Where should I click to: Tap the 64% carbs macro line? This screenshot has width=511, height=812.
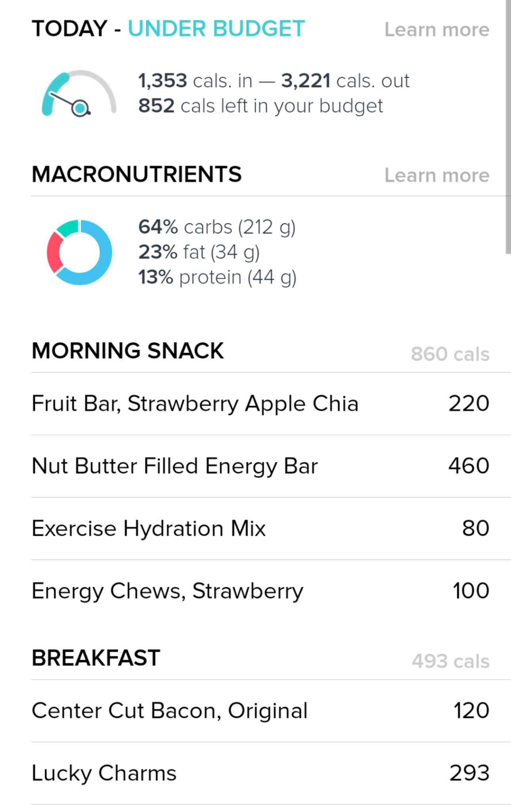(x=217, y=228)
